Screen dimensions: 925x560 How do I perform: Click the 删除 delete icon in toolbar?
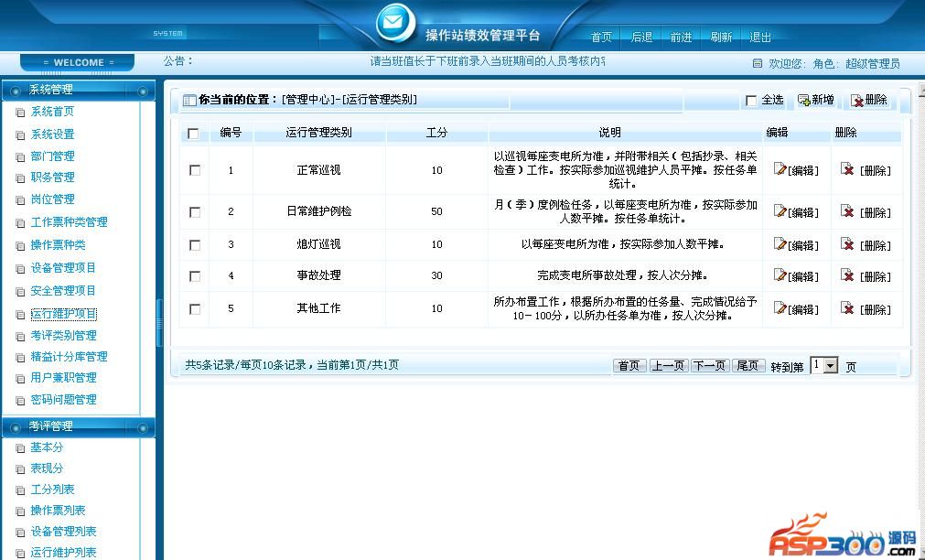tap(857, 101)
